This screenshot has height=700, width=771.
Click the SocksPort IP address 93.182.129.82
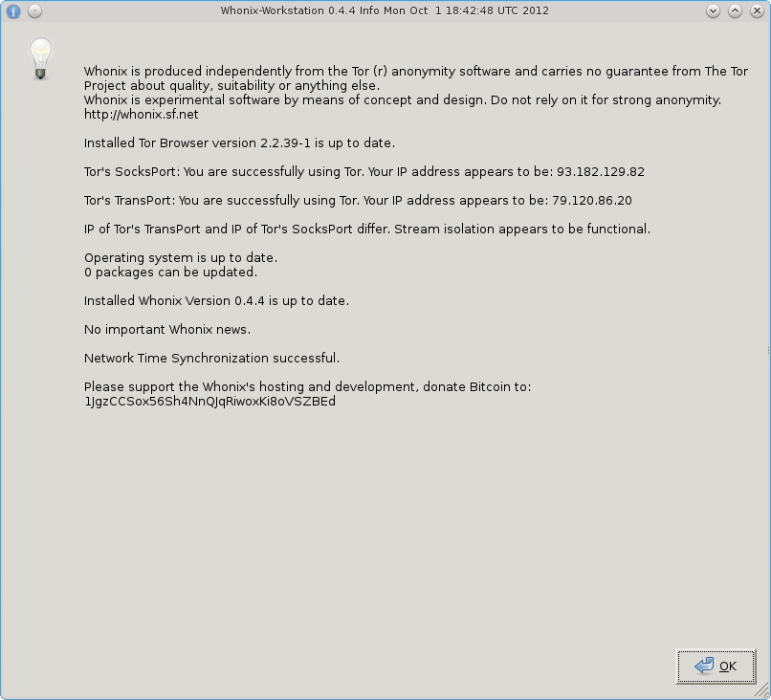coord(600,172)
